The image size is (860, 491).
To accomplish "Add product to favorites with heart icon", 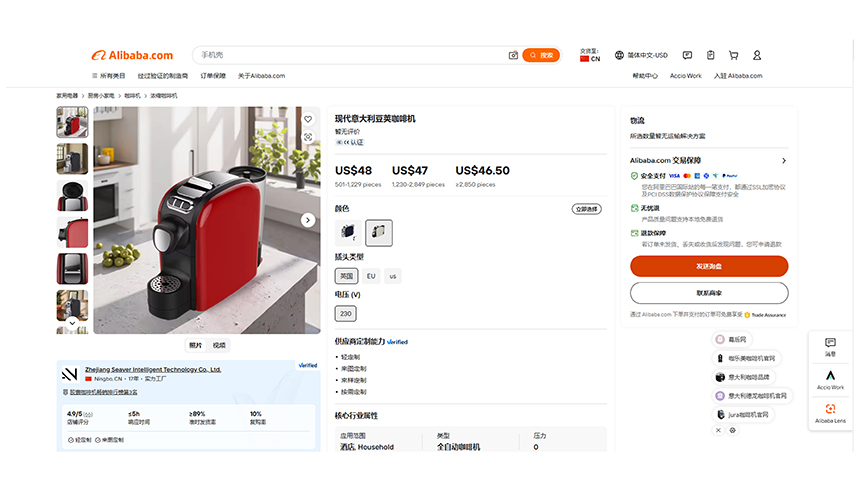I will pos(308,119).
